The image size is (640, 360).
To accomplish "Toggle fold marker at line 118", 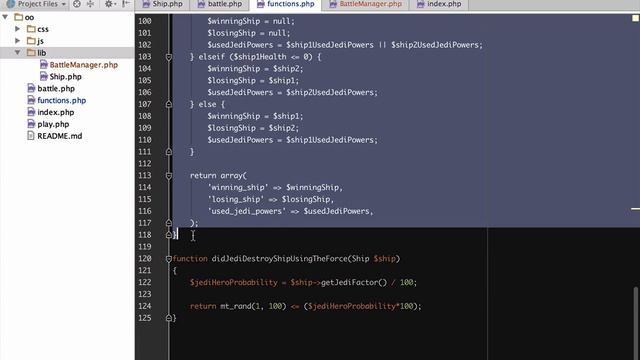I will 169,235.
